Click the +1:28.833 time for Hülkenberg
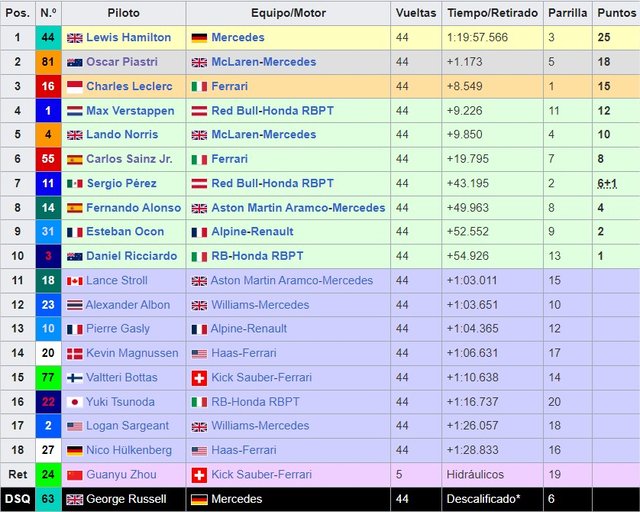The image size is (640, 512). tap(472, 450)
